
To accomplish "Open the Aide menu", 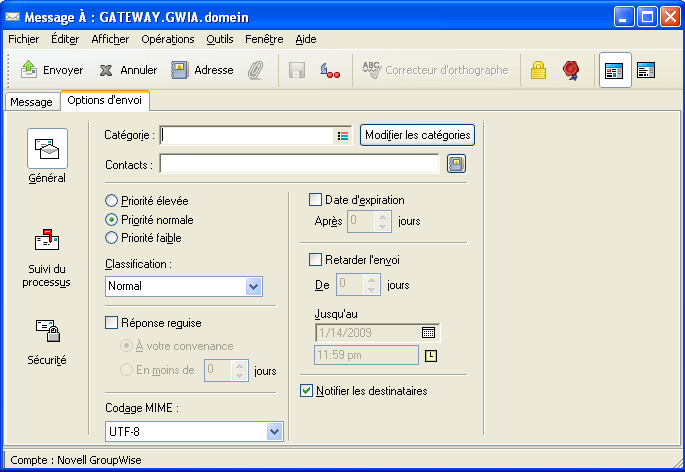I will [306, 39].
